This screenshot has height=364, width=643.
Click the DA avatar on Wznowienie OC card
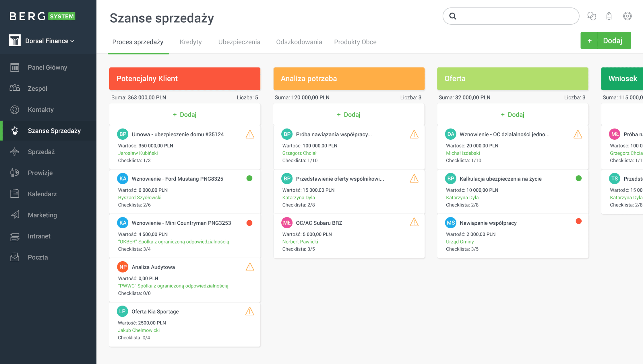click(450, 134)
